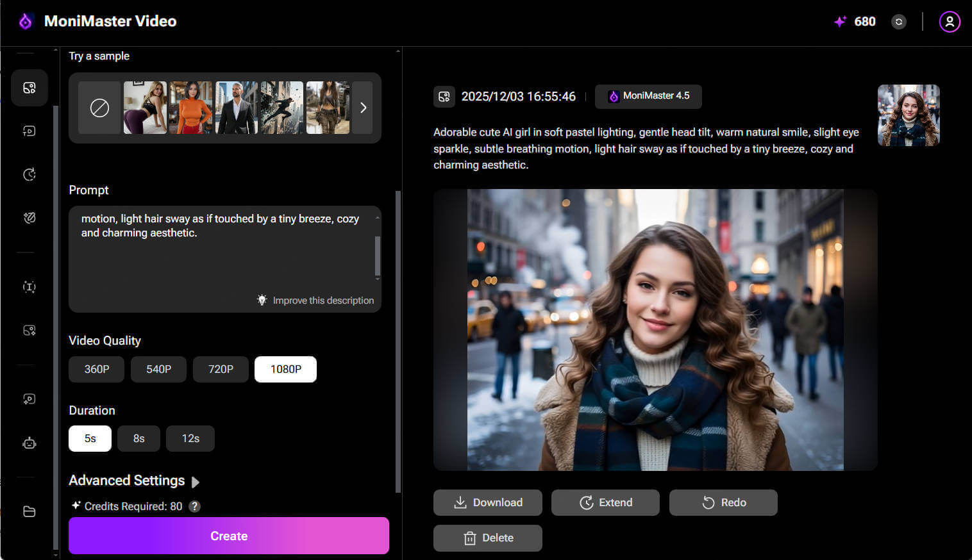Select the Image to Video tool

pyautogui.click(x=29, y=88)
